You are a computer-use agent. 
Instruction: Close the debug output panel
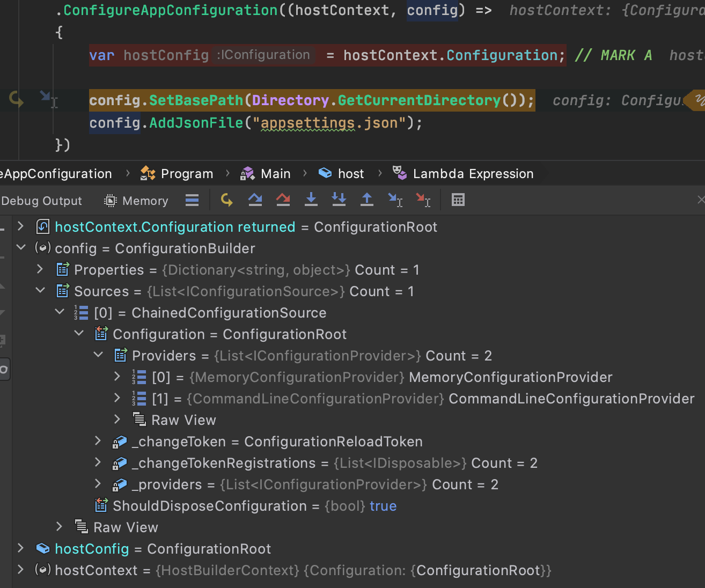[x=701, y=200]
